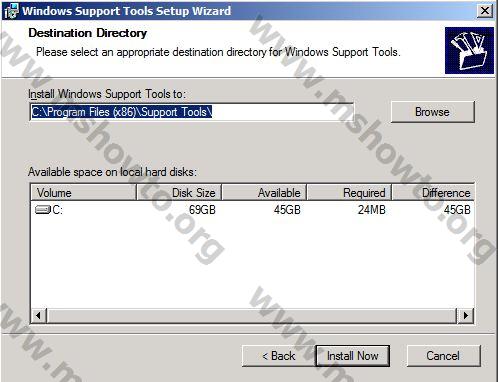Click the horizontal scrollbar track
Viewport: 498px width, 382px height.
pos(252,315)
